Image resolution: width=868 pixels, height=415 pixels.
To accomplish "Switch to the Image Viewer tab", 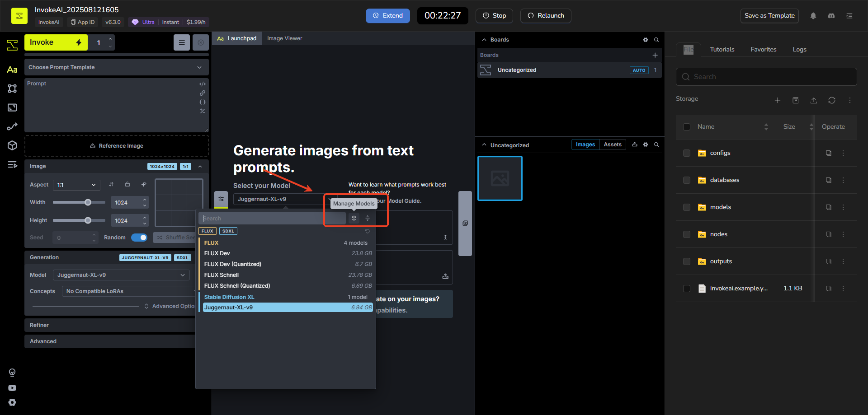I will (284, 38).
